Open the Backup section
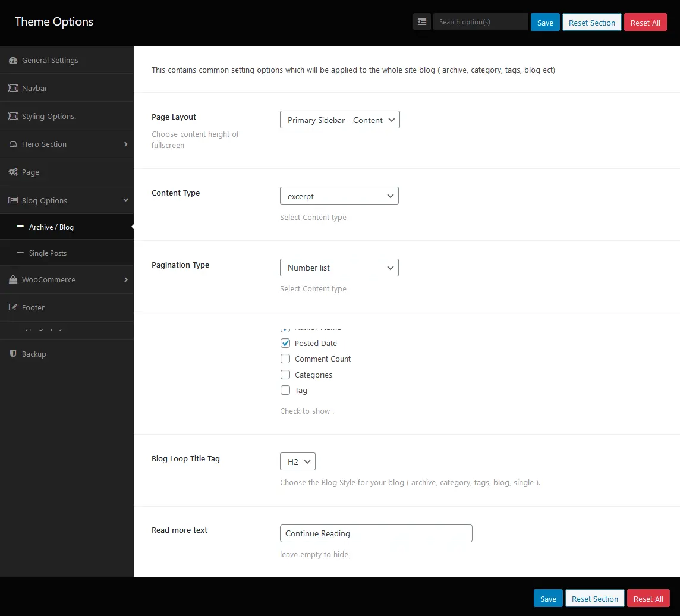 [x=67, y=354]
